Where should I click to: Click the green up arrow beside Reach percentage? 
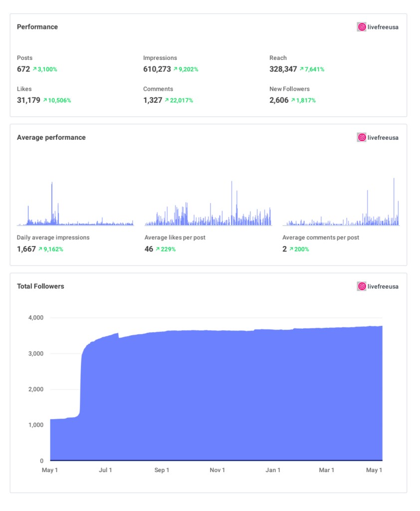pos(302,69)
